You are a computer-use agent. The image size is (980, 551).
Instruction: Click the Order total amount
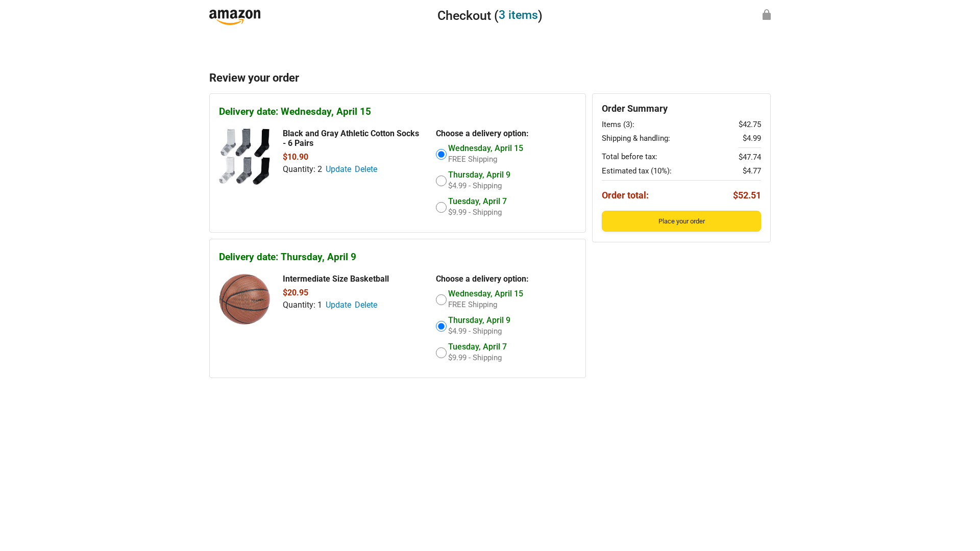click(x=746, y=195)
